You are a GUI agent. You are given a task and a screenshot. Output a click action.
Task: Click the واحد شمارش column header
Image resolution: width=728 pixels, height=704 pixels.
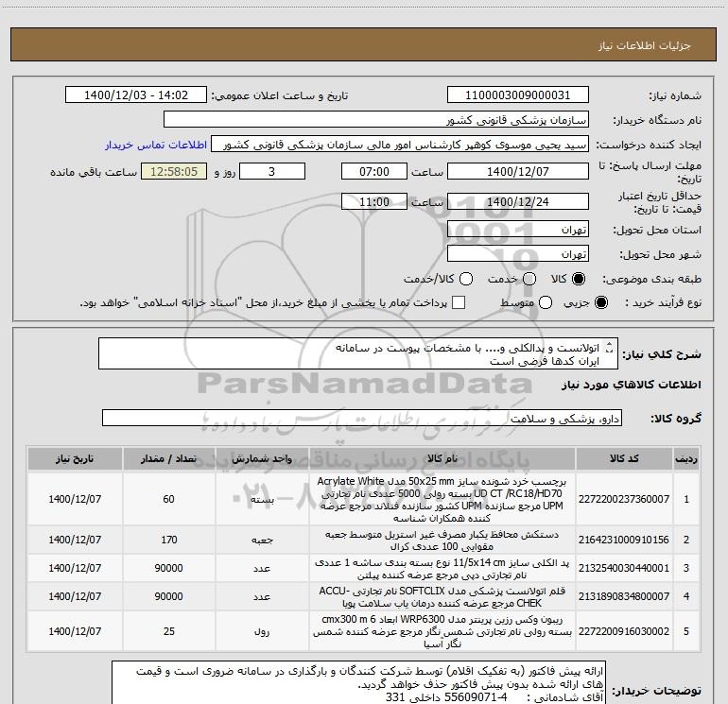[x=262, y=459]
